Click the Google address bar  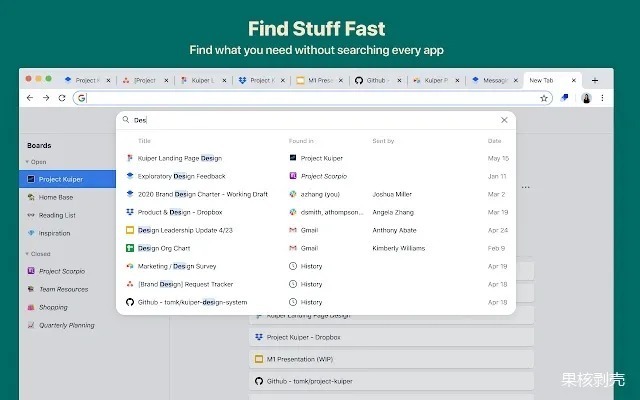point(313,98)
